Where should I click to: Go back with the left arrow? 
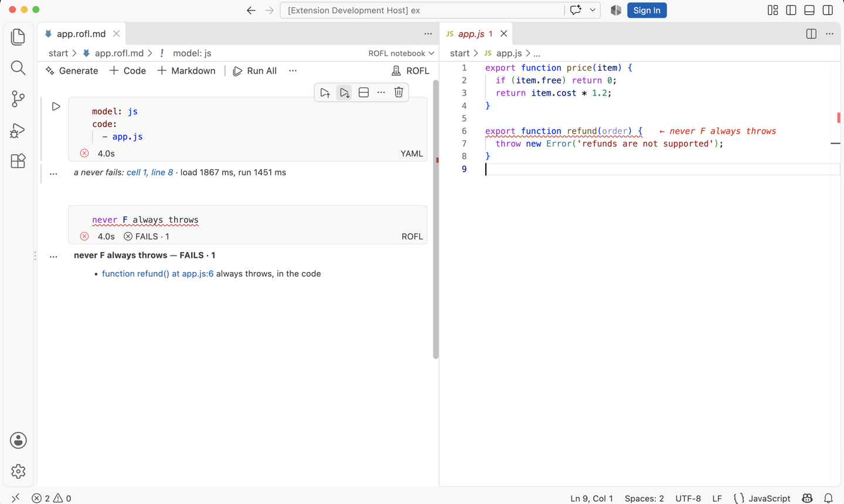(251, 11)
